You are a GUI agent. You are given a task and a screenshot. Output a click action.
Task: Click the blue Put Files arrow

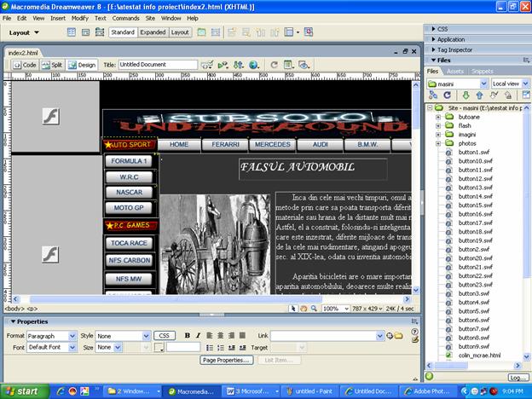(x=479, y=95)
